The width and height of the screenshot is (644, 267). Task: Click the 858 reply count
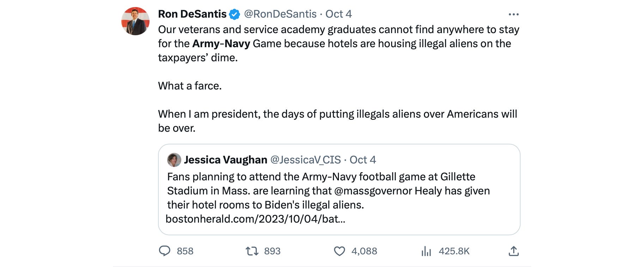click(185, 251)
